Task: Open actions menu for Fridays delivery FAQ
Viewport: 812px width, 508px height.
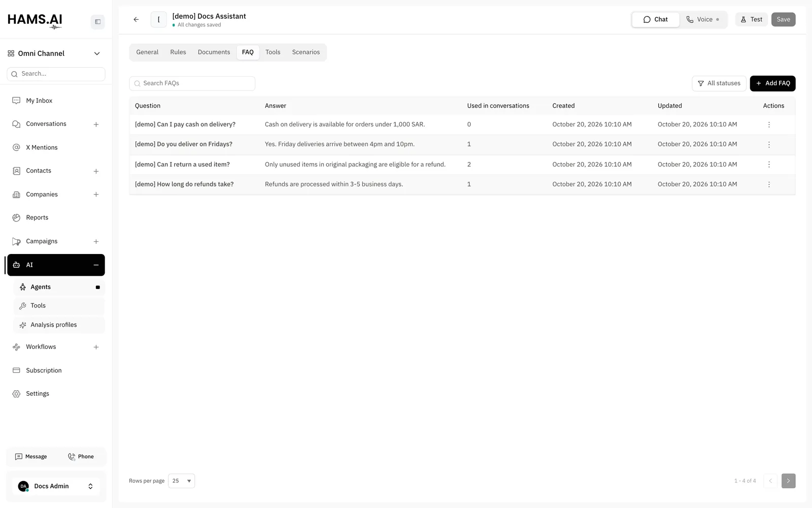Action: [x=769, y=144]
